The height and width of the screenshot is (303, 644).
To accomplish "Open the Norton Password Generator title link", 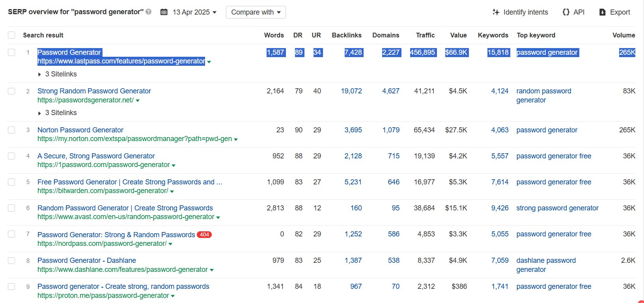I will pos(80,130).
